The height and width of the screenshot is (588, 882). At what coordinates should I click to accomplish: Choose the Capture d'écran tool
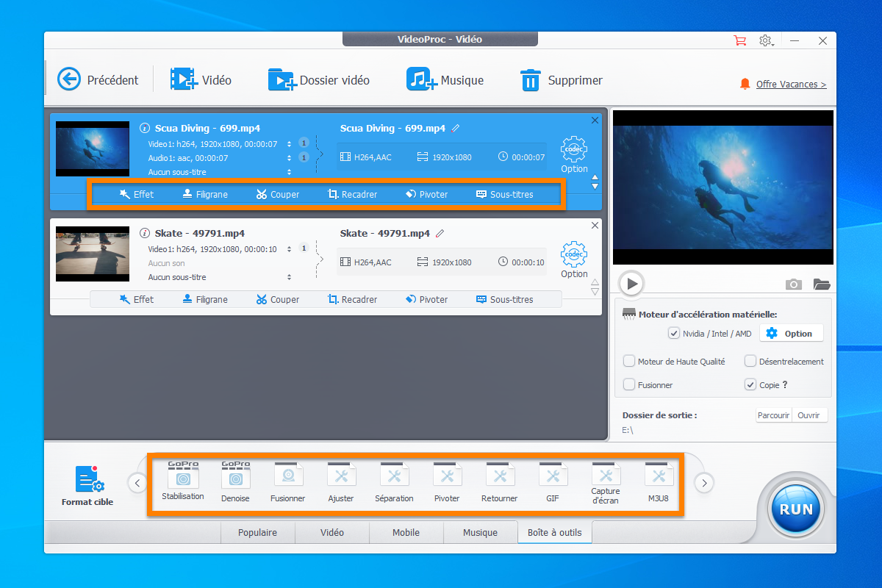pos(606,484)
